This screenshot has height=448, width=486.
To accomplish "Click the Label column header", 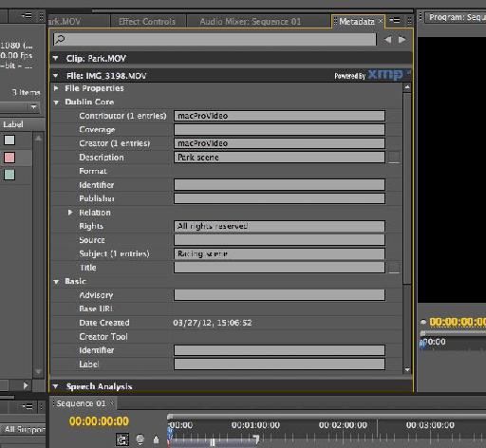I will 13,124.
